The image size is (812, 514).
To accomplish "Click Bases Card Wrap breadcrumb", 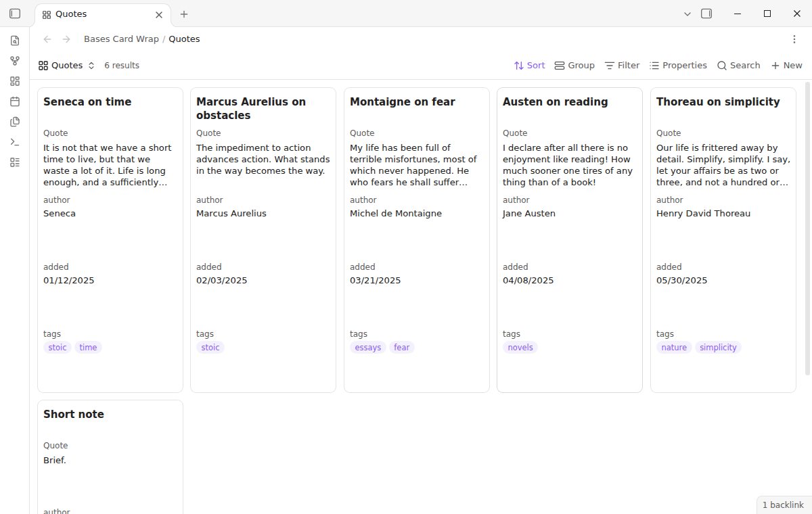I will (x=121, y=39).
